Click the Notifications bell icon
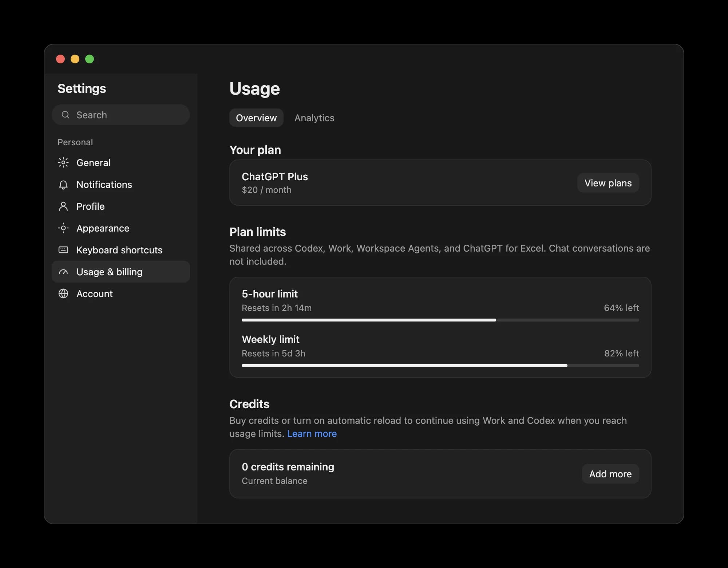The height and width of the screenshot is (568, 728). coord(63,185)
